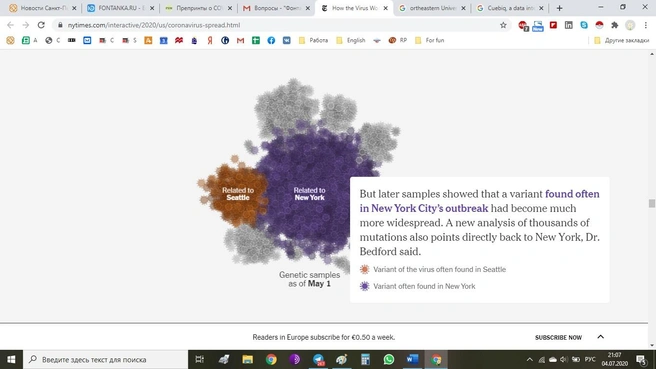This screenshot has width=656, height=369.
Task: Open Word from the taskbar
Action: coord(412,359)
